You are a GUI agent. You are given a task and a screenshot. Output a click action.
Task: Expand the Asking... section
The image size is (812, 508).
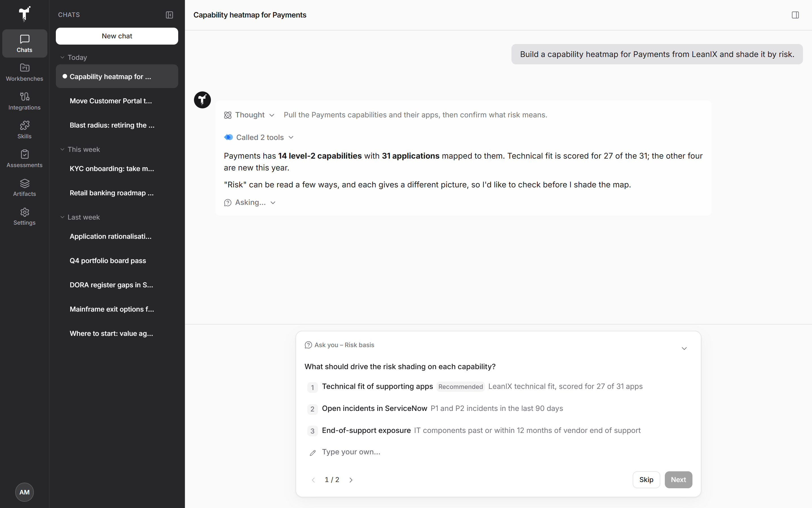click(x=250, y=203)
